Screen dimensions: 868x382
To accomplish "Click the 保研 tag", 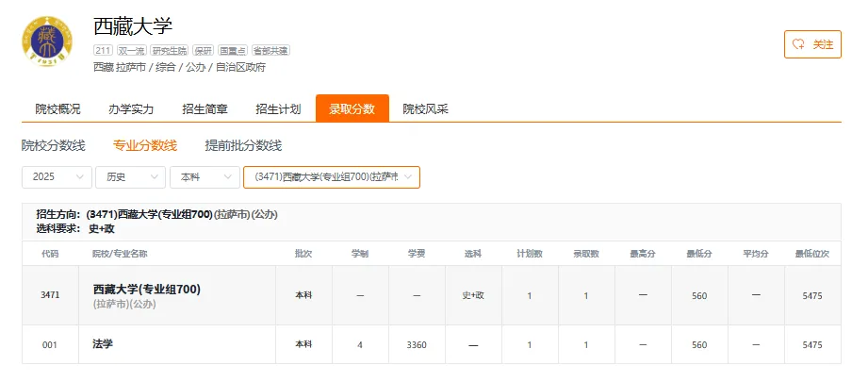I will (x=204, y=50).
